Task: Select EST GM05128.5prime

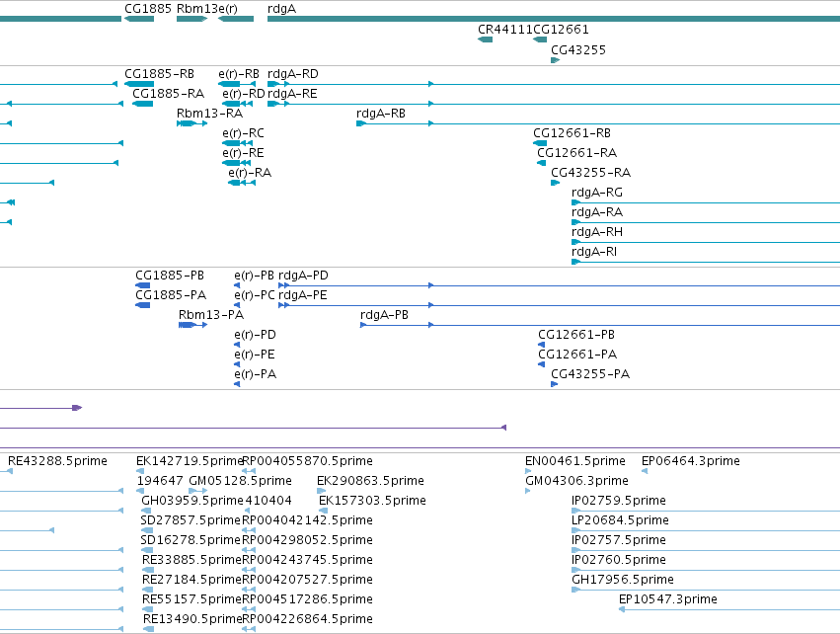Action: click(x=241, y=481)
